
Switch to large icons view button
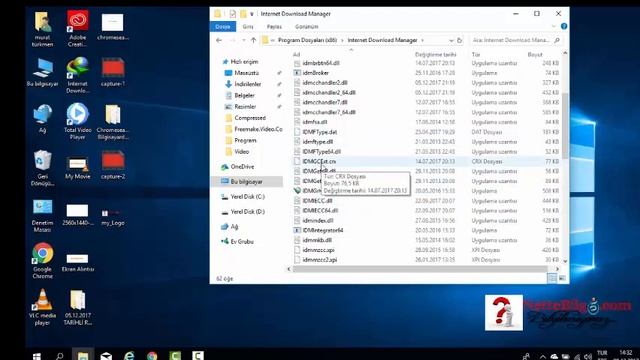562,278
